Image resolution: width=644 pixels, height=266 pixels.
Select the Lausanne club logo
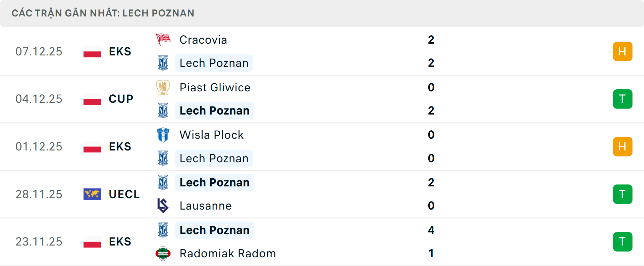163,206
